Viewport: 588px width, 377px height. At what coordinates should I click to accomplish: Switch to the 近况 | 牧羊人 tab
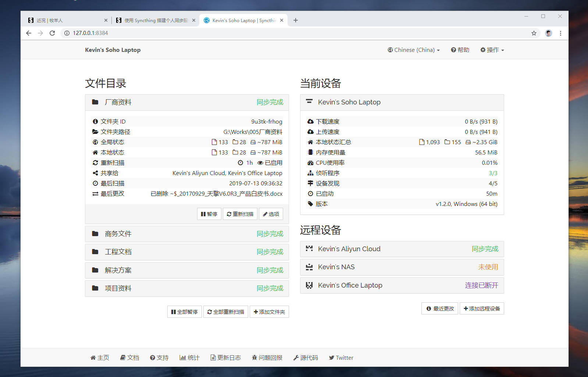pyautogui.click(x=64, y=21)
